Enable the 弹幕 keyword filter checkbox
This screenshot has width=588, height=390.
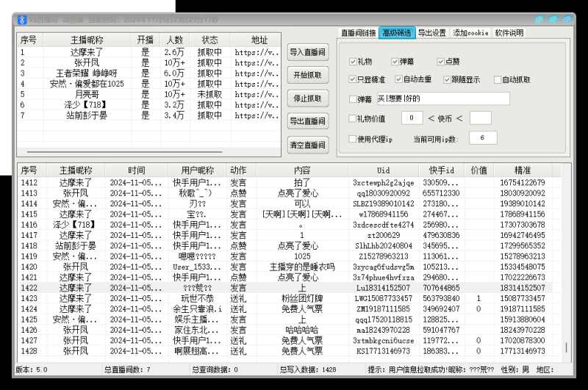click(x=353, y=99)
